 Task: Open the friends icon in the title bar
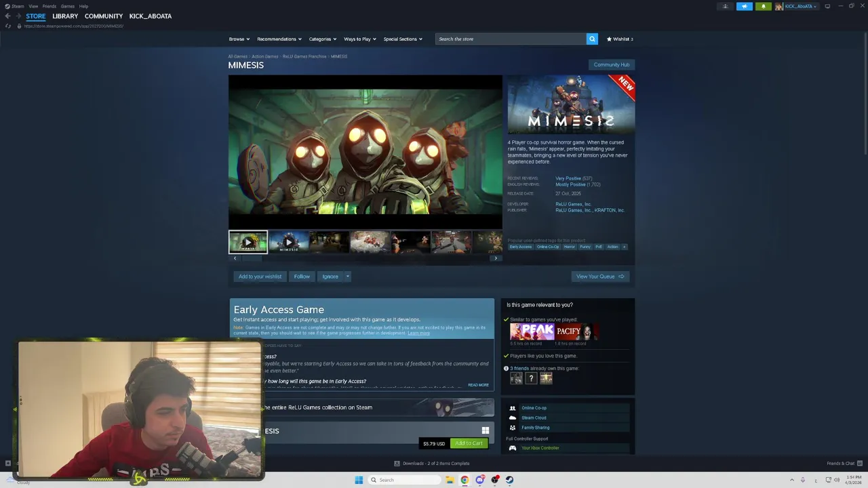click(726, 6)
